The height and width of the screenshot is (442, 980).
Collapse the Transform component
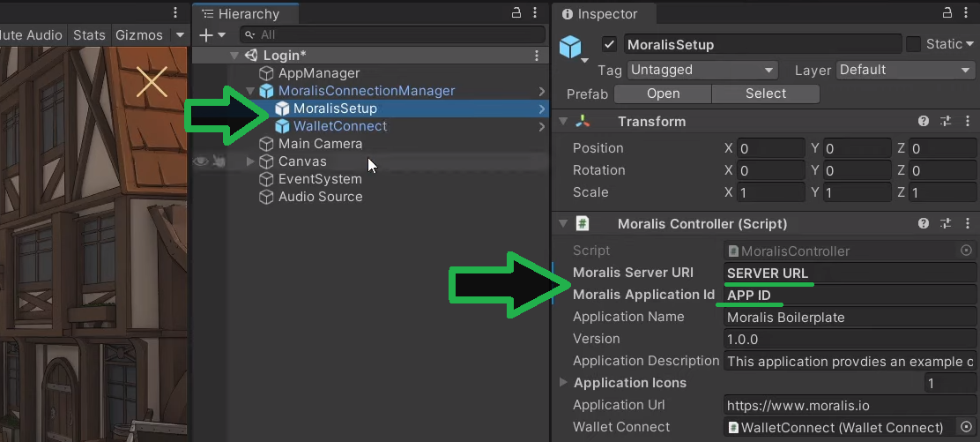pos(563,122)
